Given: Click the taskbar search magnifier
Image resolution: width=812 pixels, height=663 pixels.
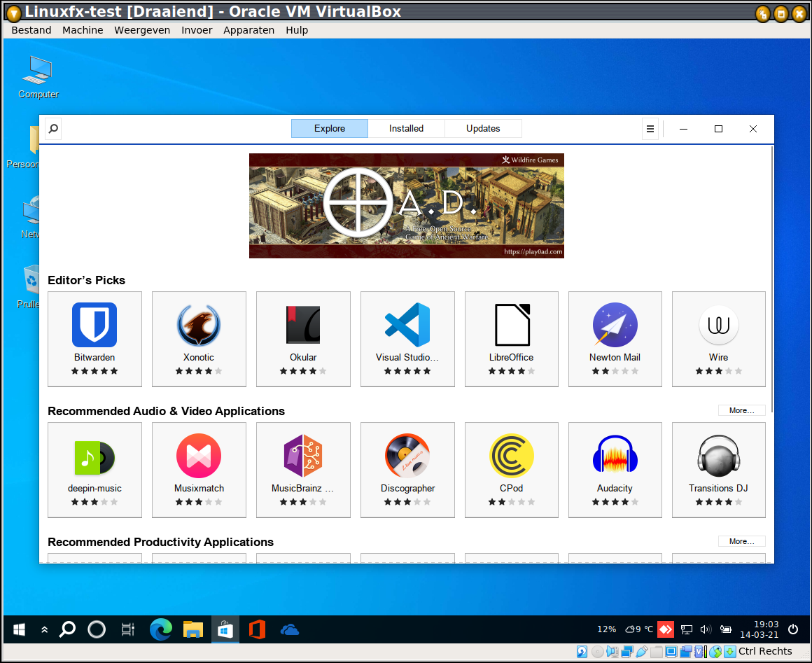Looking at the screenshot, I should click(x=67, y=629).
